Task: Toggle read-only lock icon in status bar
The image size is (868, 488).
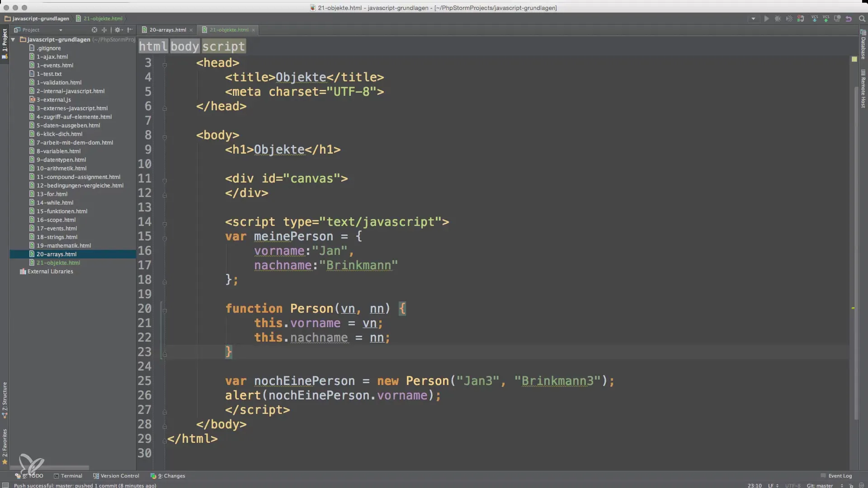Action: (x=851, y=485)
